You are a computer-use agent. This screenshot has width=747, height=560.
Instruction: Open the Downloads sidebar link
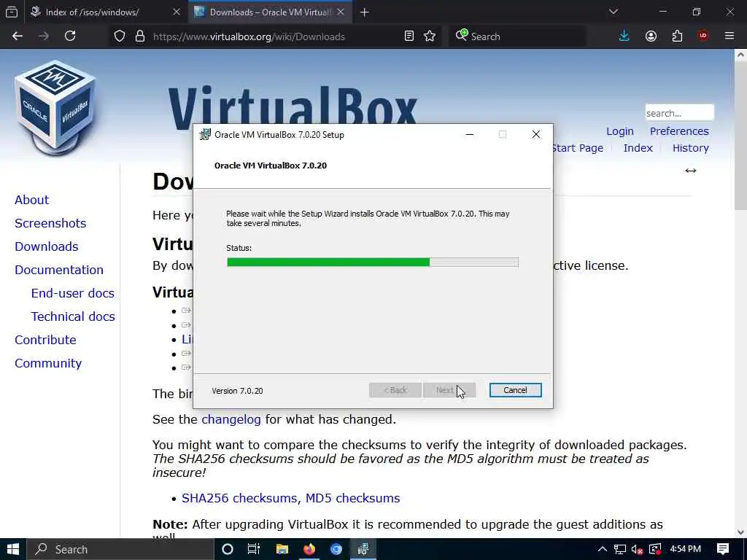point(46,246)
